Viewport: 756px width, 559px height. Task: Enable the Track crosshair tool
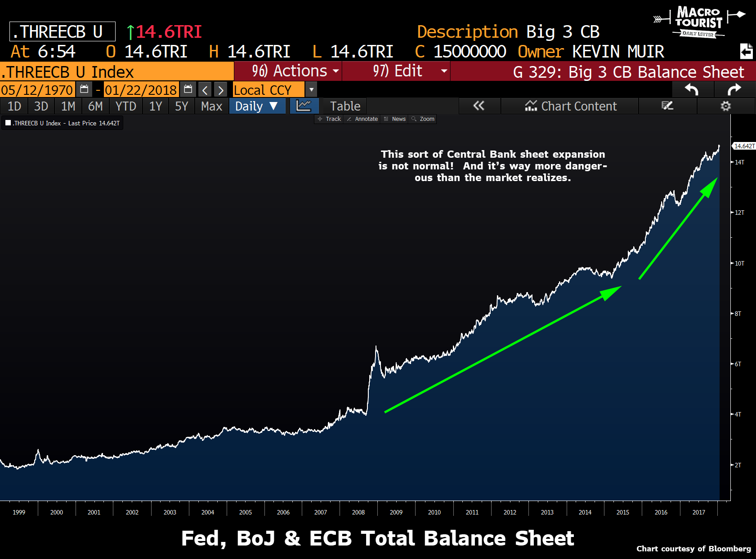click(x=329, y=119)
